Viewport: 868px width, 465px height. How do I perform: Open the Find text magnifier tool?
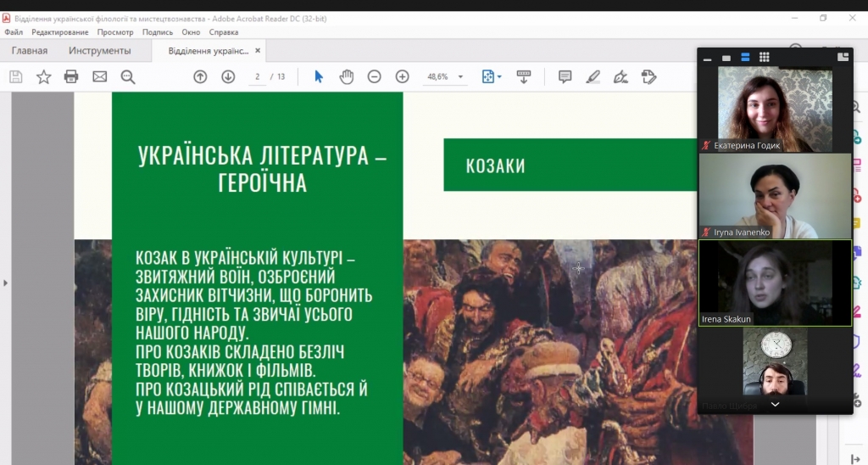coord(128,77)
